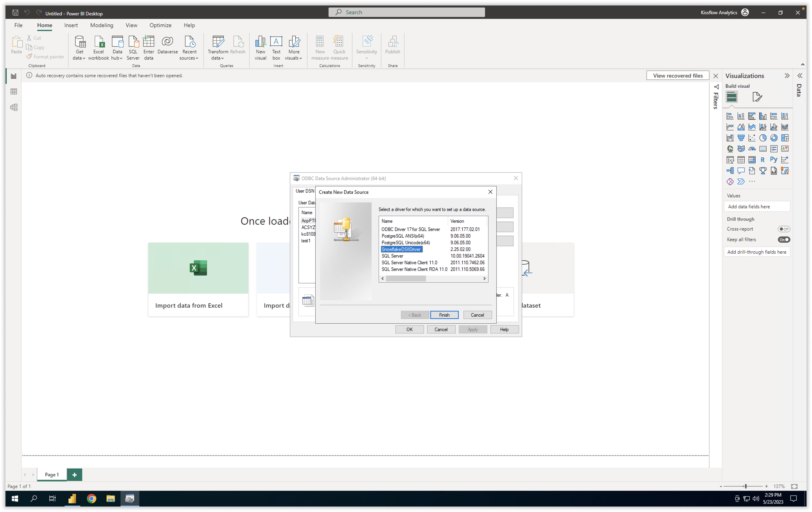
Task: Open the Modeling ribbon tab
Action: point(102,25)
